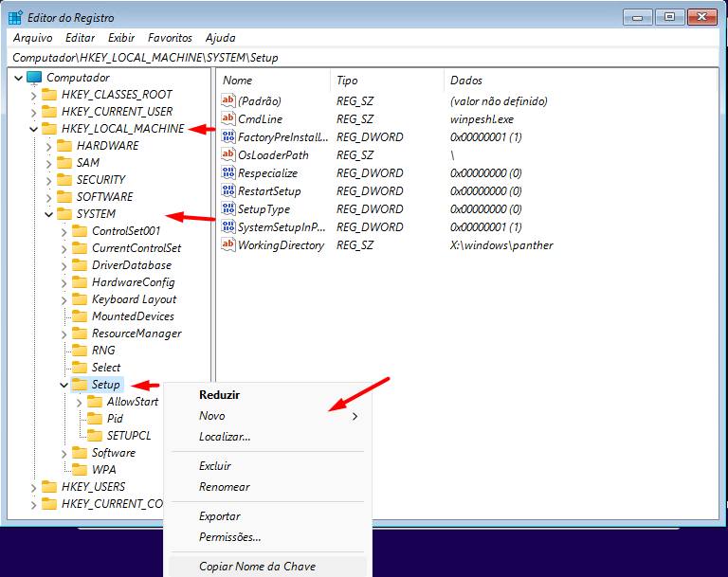728x577 pixels.
Task: Collapse the HKEY_LOCAL_MACHINE tree node
Action: 34,129
